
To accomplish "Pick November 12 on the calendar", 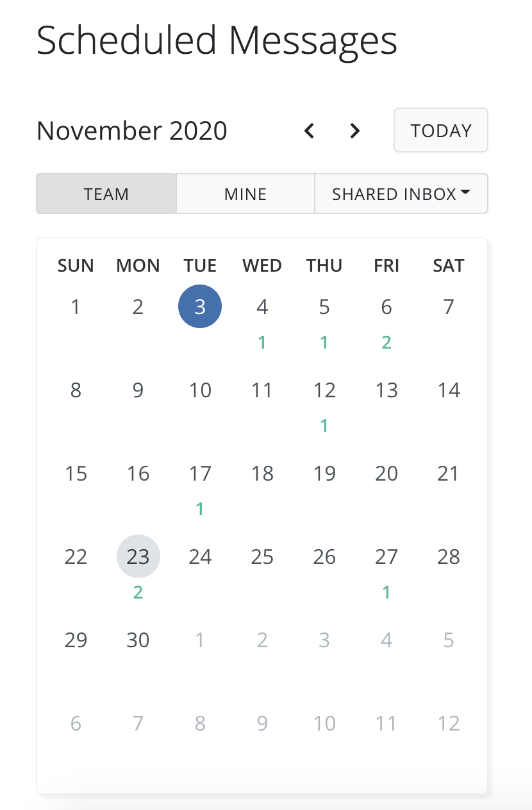I will coord(324,390).
